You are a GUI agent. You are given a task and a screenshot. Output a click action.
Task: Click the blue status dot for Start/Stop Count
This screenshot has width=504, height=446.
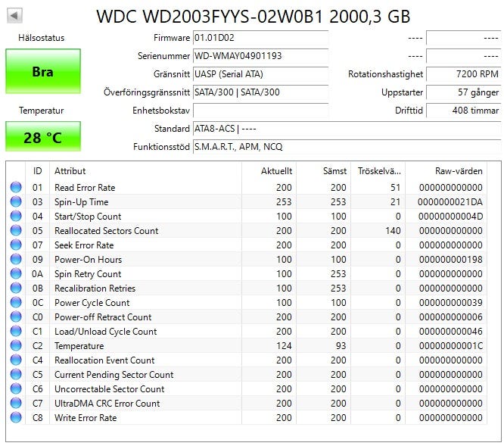click(x=16, y=216)
